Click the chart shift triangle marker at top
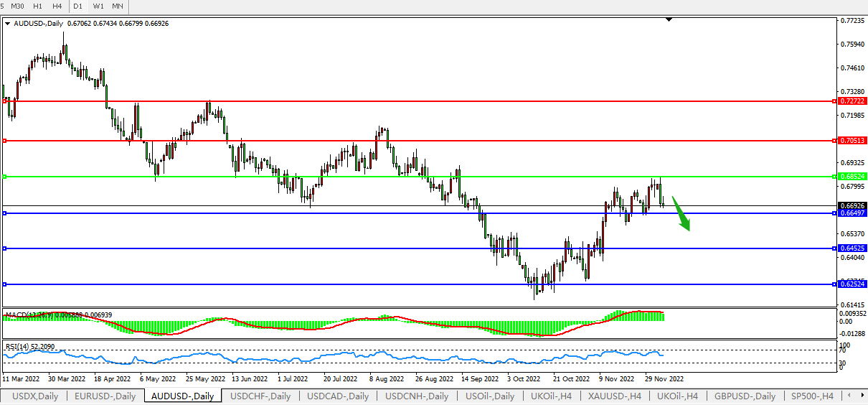This screenshot has width=868, height=405. pyautogui.click(x=669, y=20)
